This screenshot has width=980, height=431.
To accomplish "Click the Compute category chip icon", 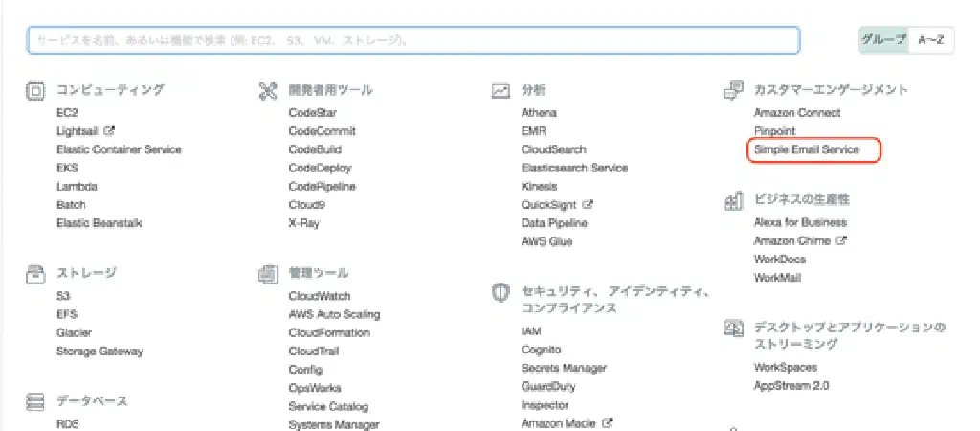I will (34, 91).
